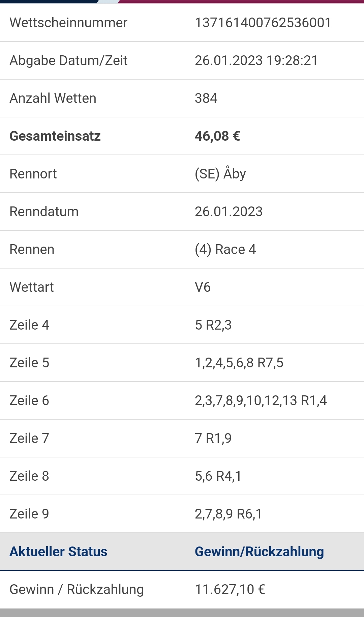364x617 pixels.
Task: Select the submission timestamp 26.01.2023 19:28:21
Action: (256, 61)
